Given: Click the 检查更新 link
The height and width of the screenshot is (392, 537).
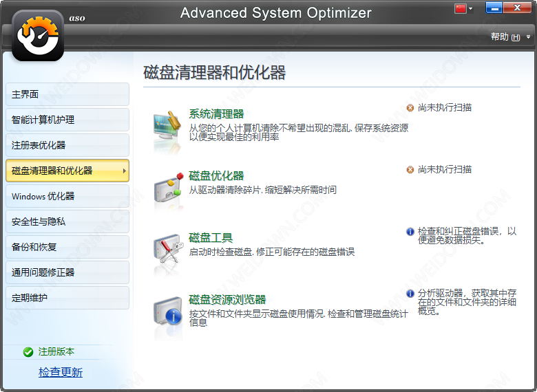Looking at the screenshot, I should [61, 372].
